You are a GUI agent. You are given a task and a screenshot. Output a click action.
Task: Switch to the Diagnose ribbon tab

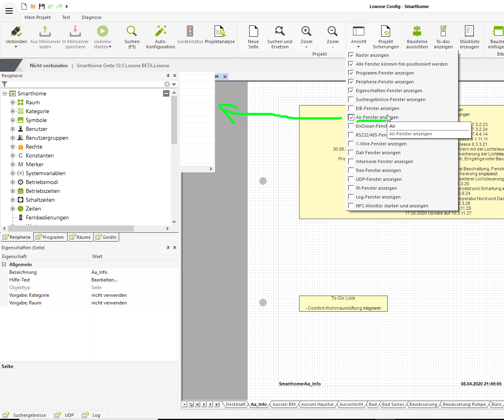pos(91,17)
